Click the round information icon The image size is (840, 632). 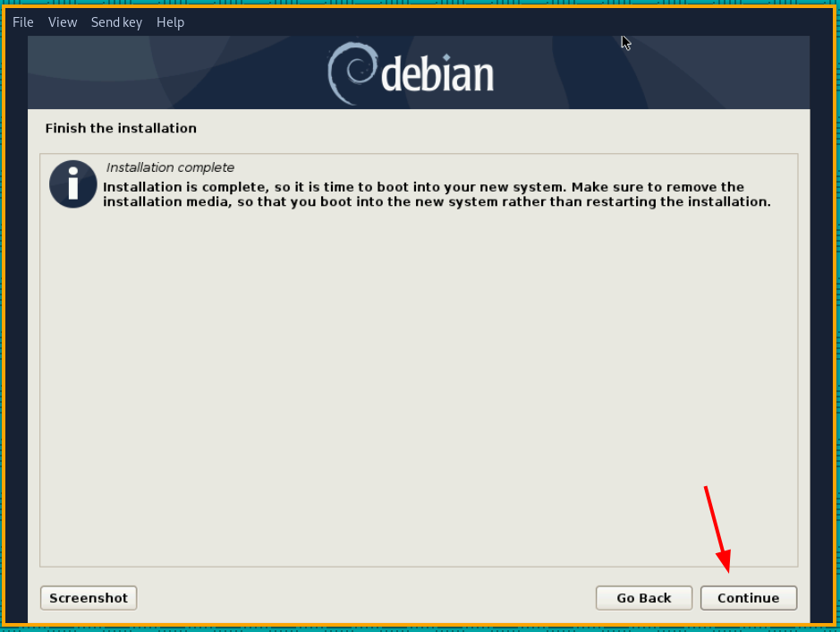72,184
